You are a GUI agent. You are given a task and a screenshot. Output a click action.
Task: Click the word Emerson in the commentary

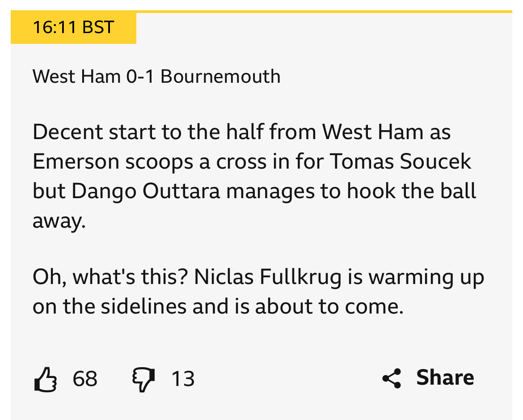(76, 161)
